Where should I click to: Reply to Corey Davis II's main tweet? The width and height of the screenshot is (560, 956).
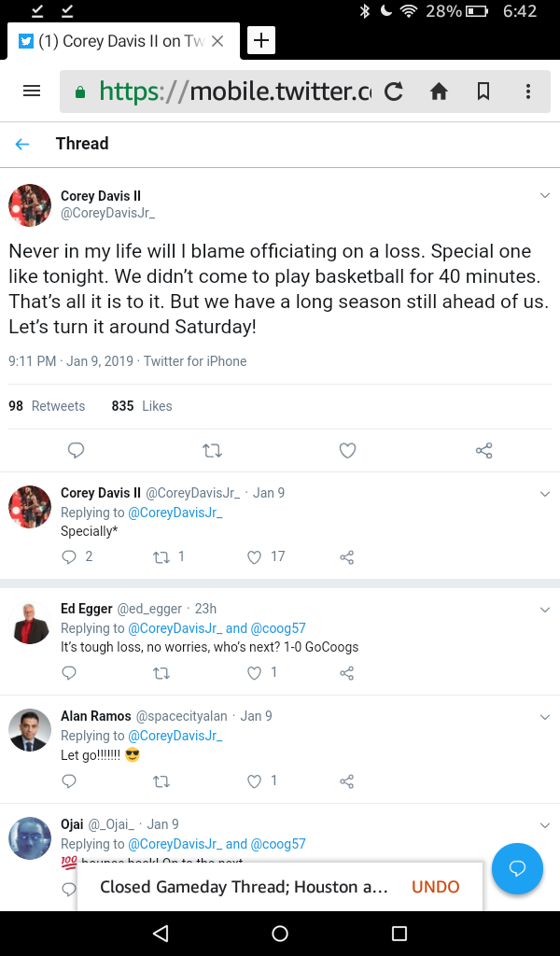77,451
